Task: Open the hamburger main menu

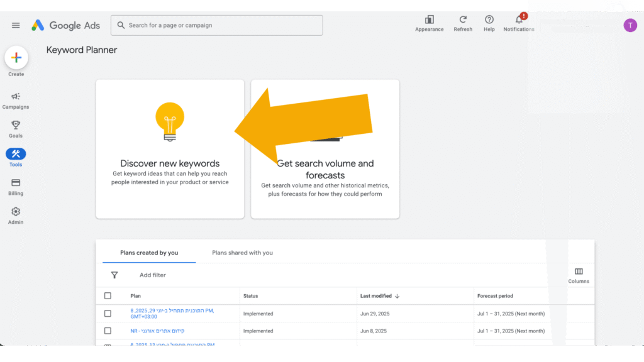Action: point(16,25)
